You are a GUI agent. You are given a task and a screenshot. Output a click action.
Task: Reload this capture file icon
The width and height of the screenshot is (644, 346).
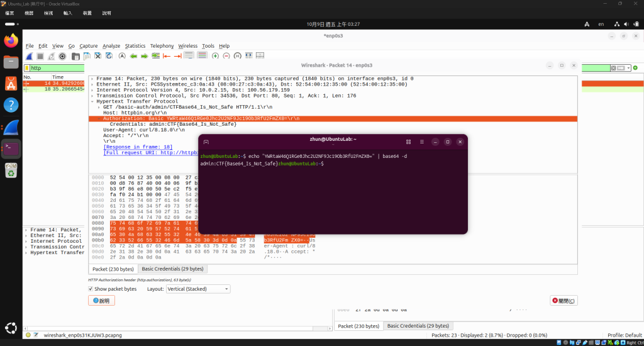click(109, 56)
